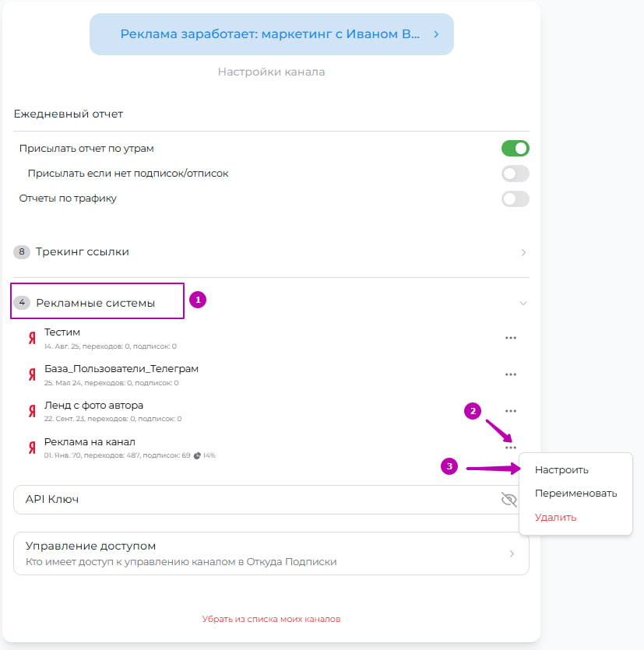Disable Присылать отчет по утрам toggle
Viewport: 644px width, 650px height.
point(515,149)
